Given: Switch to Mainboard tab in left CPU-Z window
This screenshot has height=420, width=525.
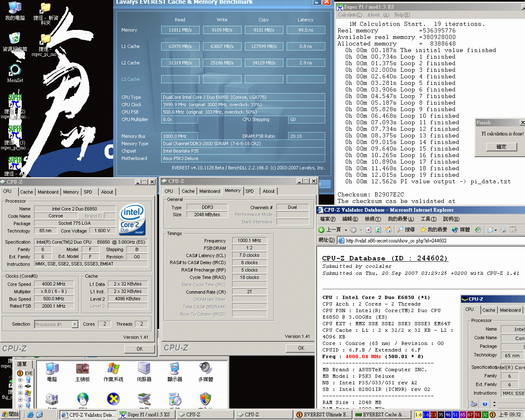Looking at the screenshot, I should [48, 192].
